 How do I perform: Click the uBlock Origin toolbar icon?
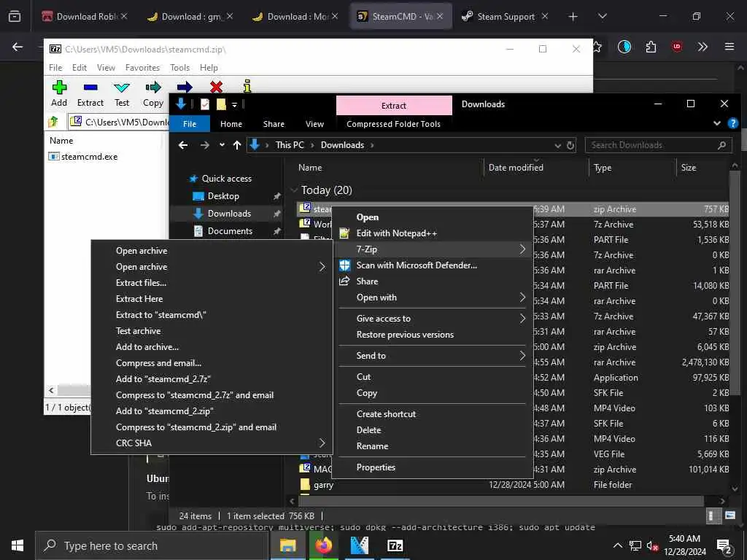(677, 47)
